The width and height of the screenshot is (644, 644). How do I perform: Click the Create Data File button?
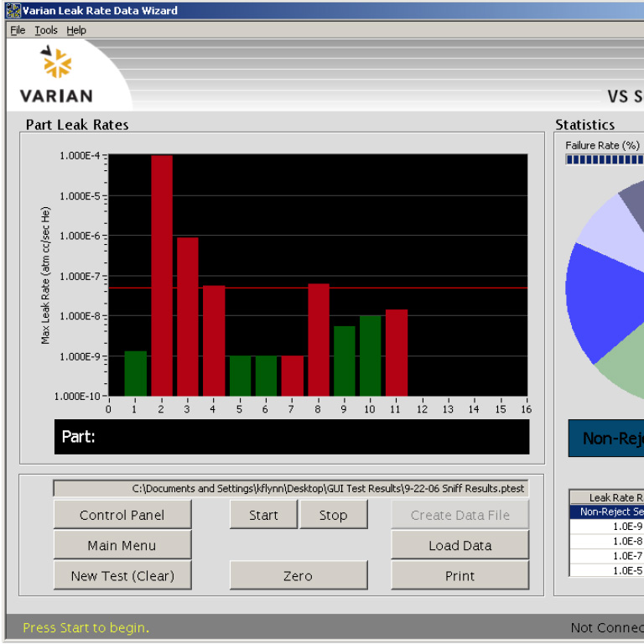click(x=460, y=515)
